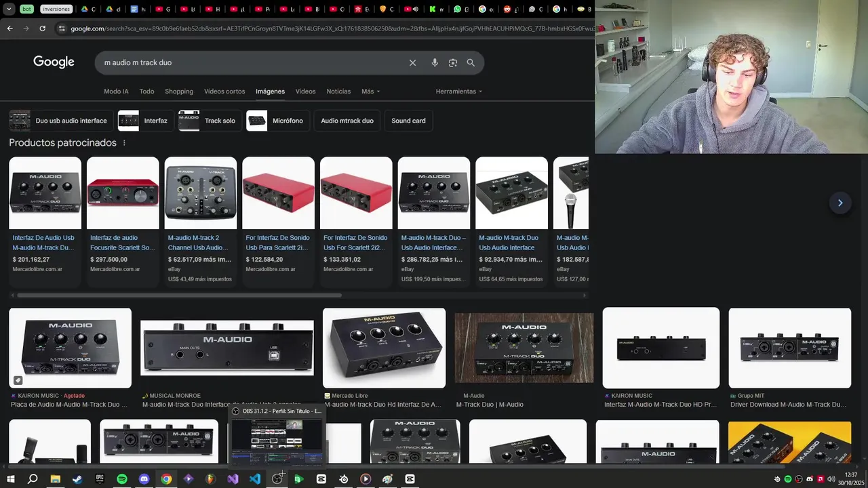Viewport: 868px width, 488px height.
Task: Filter by Track solo chip
Action: (x=210, y=121)
